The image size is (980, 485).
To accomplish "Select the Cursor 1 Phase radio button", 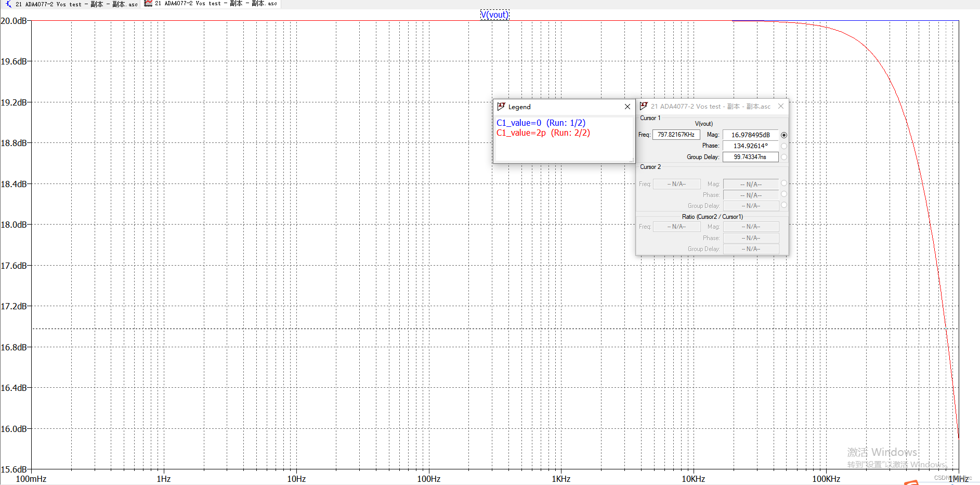I will [784, 146].
